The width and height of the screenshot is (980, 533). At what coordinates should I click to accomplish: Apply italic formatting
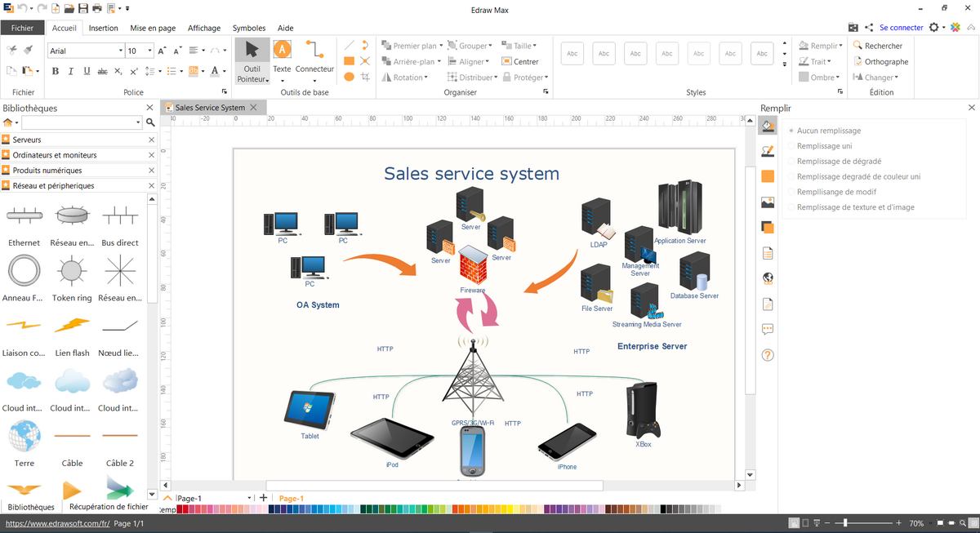coord(69,72)
